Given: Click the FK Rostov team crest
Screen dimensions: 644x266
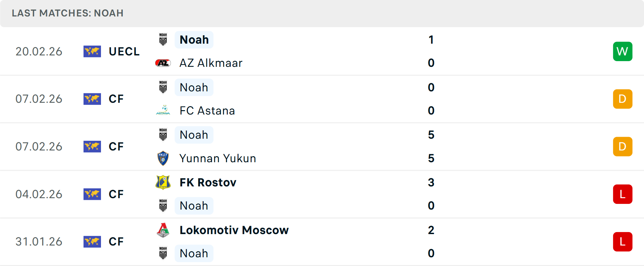Looking at the screenshot, I should [x=163, y=182].
